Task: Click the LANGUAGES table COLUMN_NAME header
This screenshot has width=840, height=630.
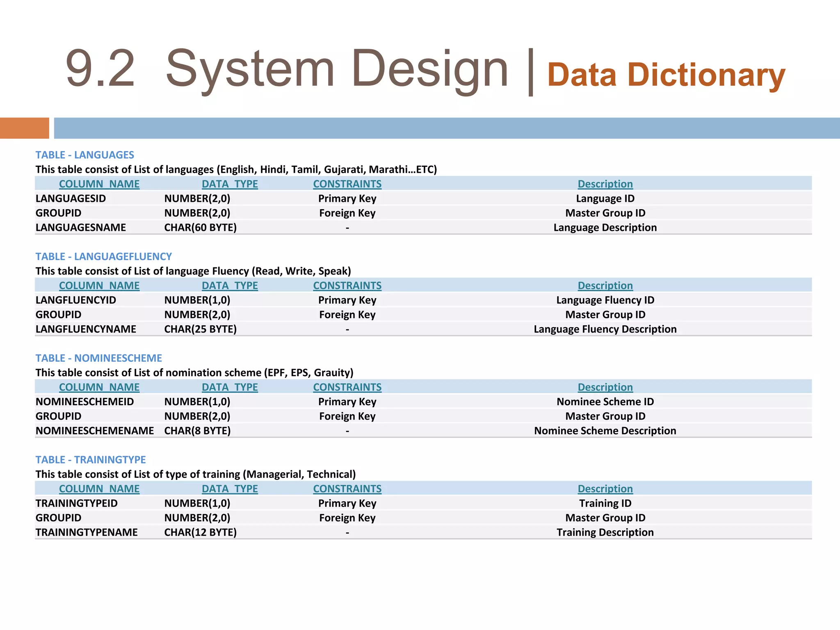Action: point(99,184)
